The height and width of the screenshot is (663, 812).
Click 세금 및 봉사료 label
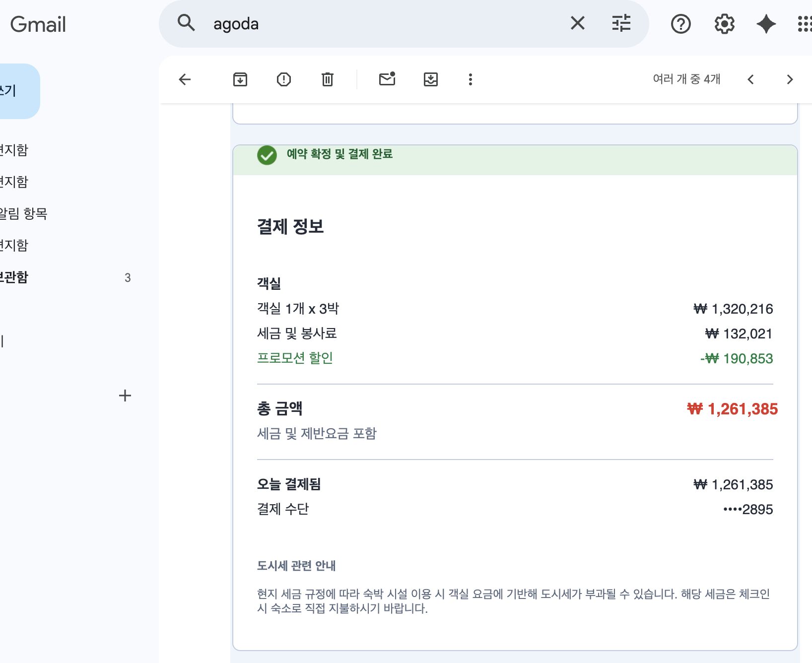(x=297, y=333)
